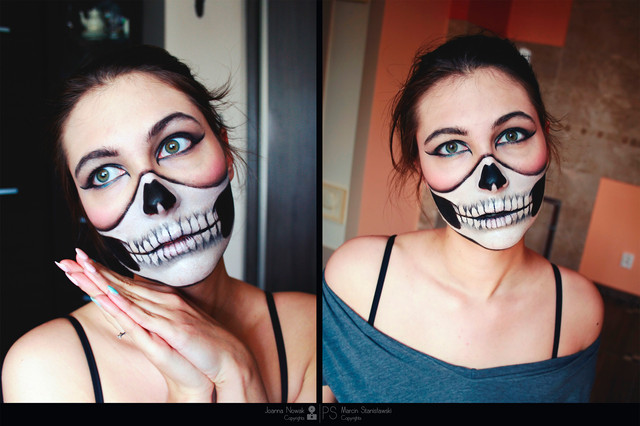Select the left photo with hands under chin
Image resolution: width=640 pixels, height=426 pixels.
(158, 202)
